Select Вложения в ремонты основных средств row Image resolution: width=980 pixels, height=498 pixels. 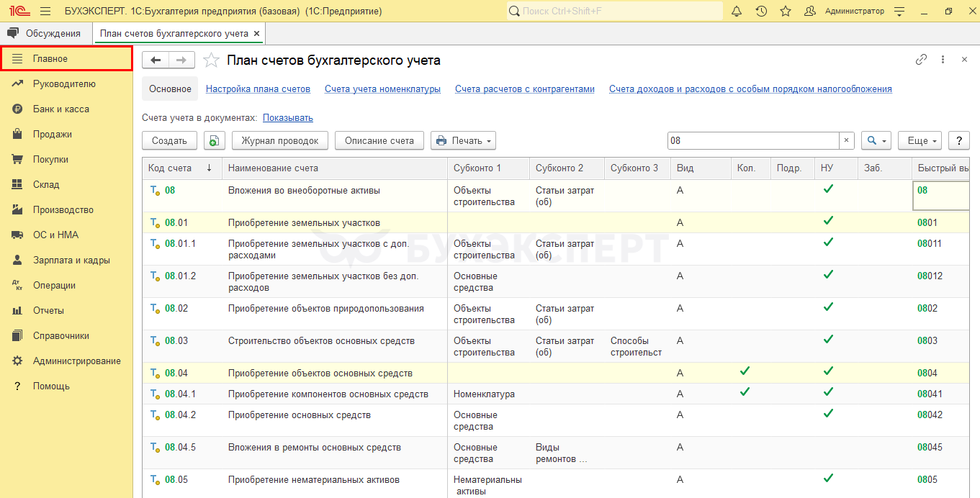[x=556, y=453]
